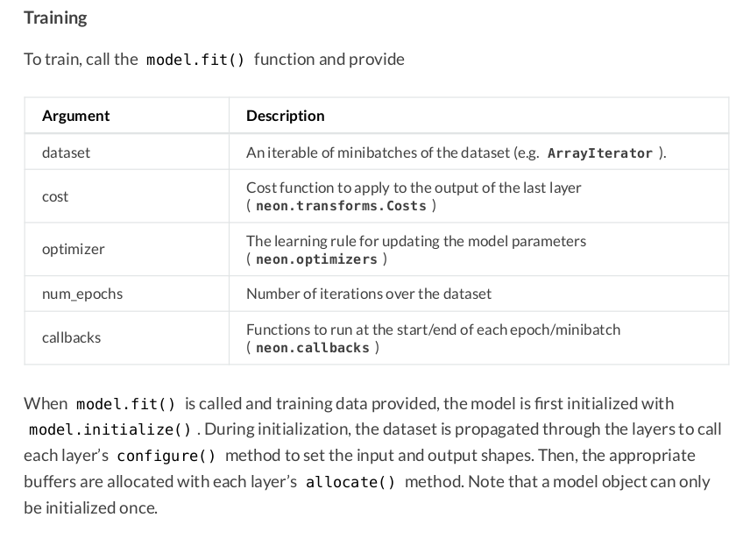Select the optimizer argument cell
Image resolution: width=736 pixels, height=560 pixels.
coord(73,249)
